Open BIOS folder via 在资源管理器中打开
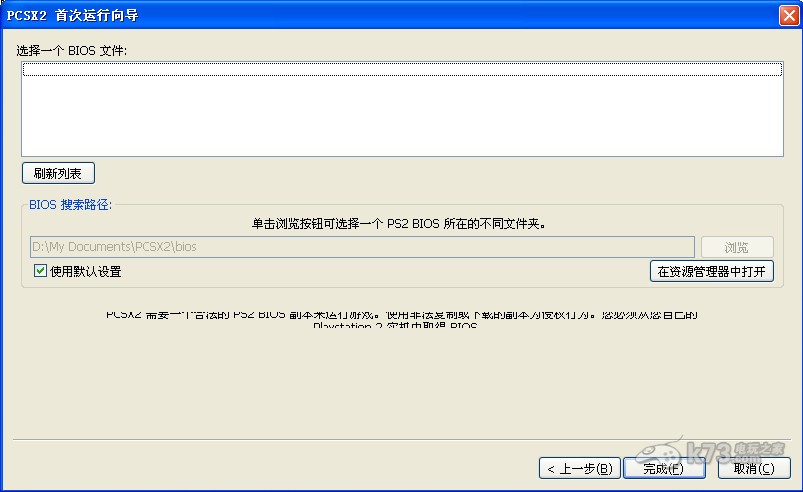Viewport: 803px width, 492px height. click(712, 271)
